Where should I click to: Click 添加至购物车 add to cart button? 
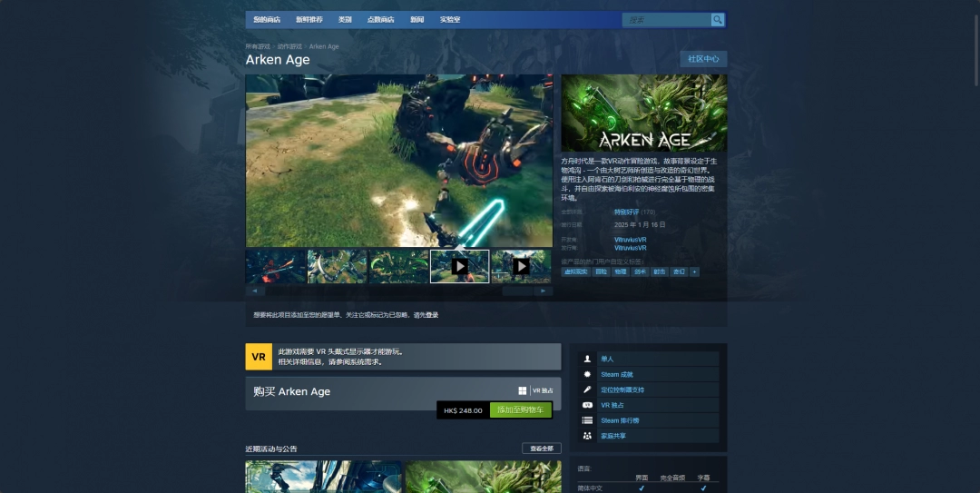point(521,410)
